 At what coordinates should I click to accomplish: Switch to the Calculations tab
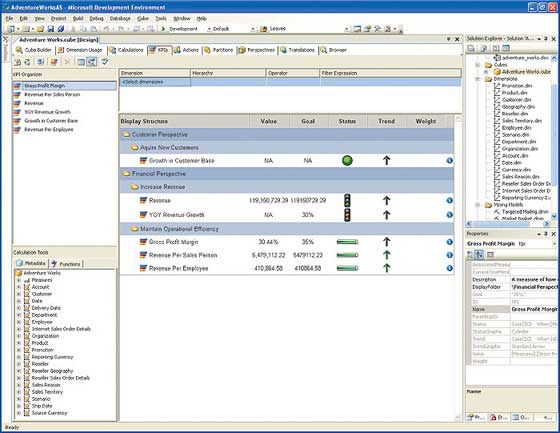(x=126, y=50)
